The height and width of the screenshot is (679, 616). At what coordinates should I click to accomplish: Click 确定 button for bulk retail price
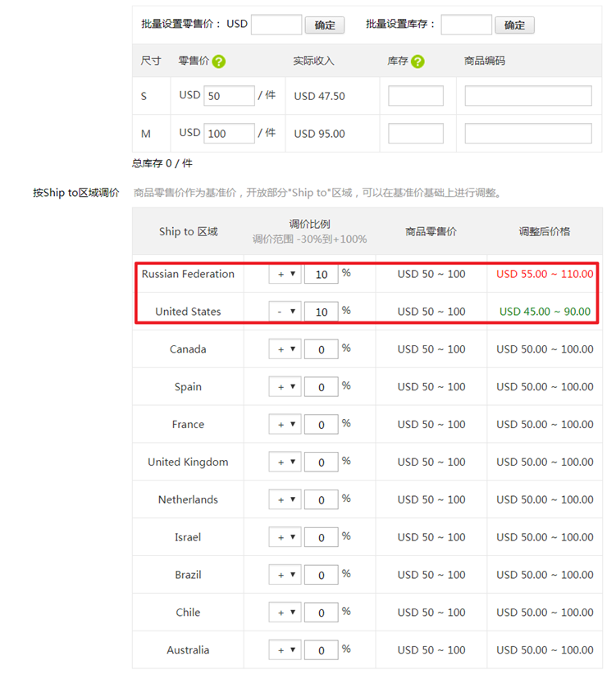click(x=325, y=25)
